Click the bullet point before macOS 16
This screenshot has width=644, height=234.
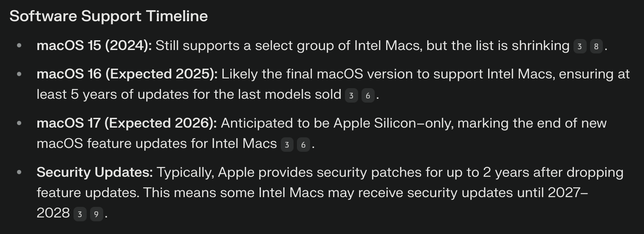(19, 74)
